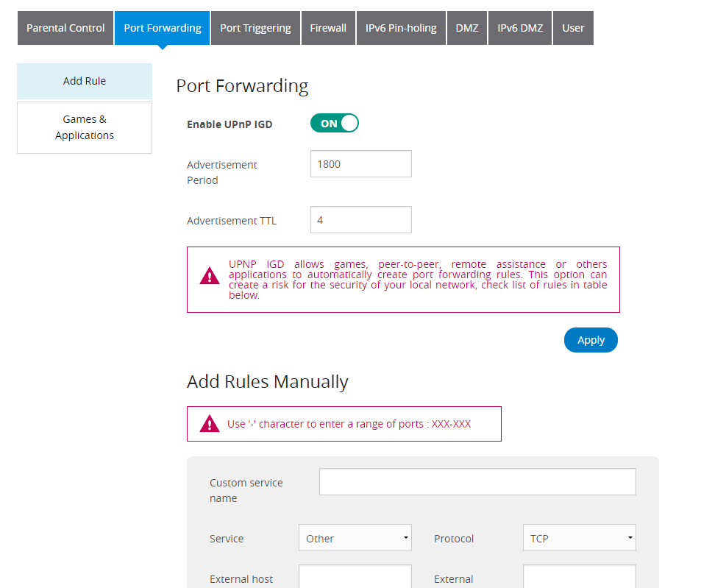Image resolution: width=701 pixels, height=588 pixels.
Task: Select the DMZ tab
Action: [466, 27]
